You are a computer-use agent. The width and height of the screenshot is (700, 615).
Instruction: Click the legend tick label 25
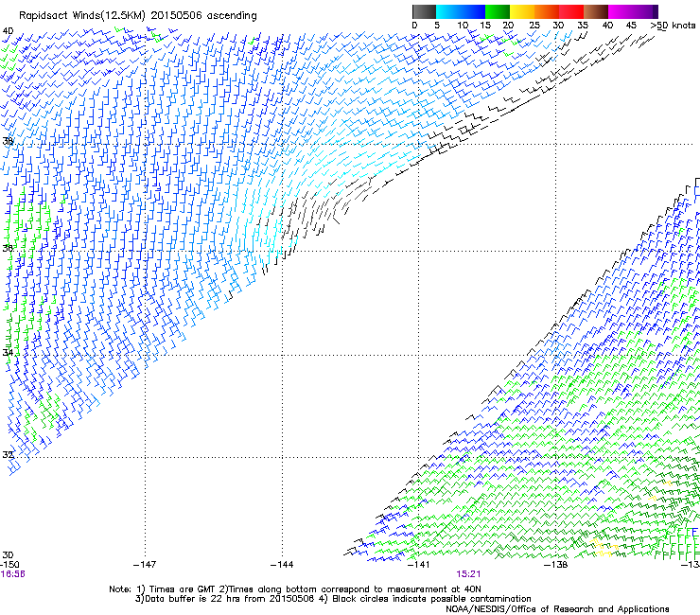pyautogui.click(x=534, y=26)
